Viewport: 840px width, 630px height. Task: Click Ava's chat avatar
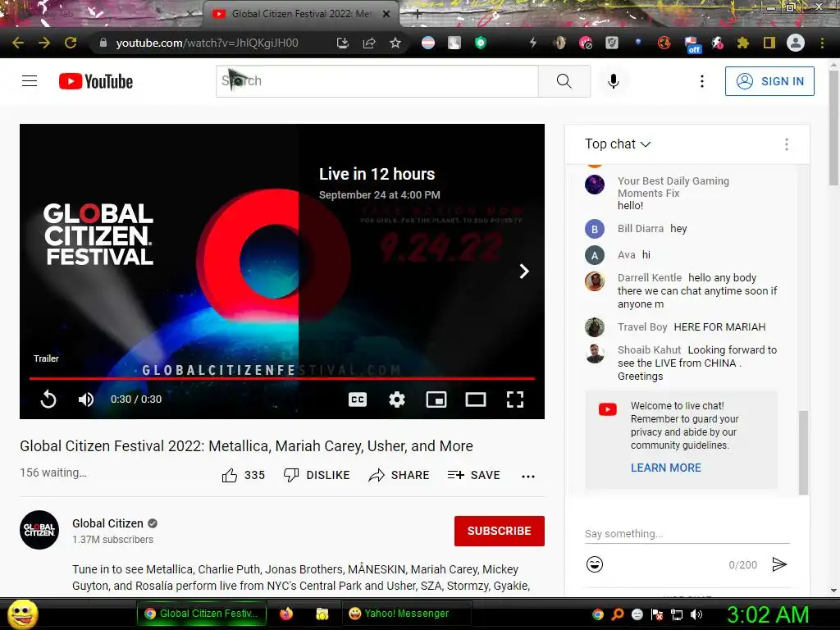pos(595,256)
